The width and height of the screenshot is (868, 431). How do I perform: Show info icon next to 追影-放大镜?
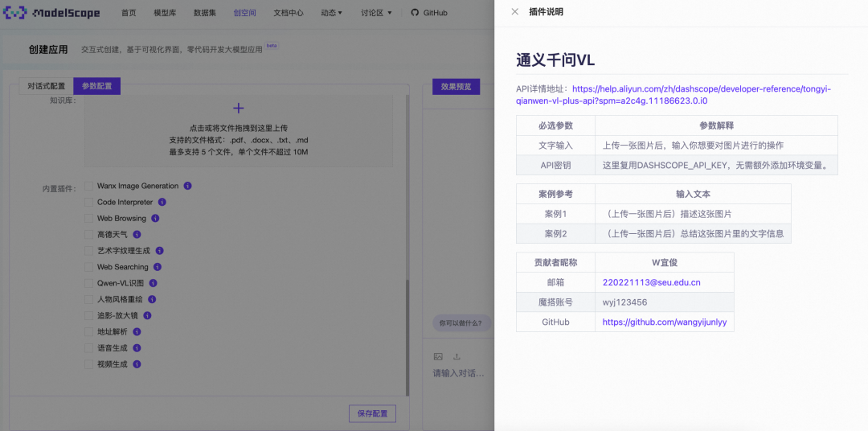tap(147, 316)
